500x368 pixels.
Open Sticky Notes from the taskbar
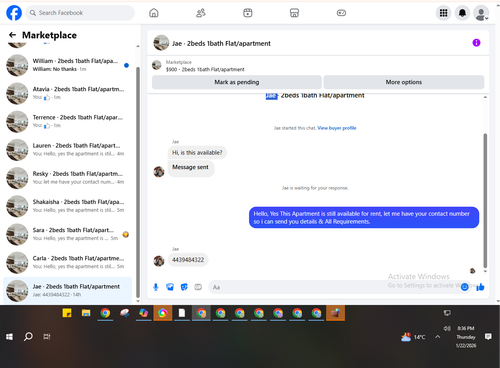(x=67, y=313)
